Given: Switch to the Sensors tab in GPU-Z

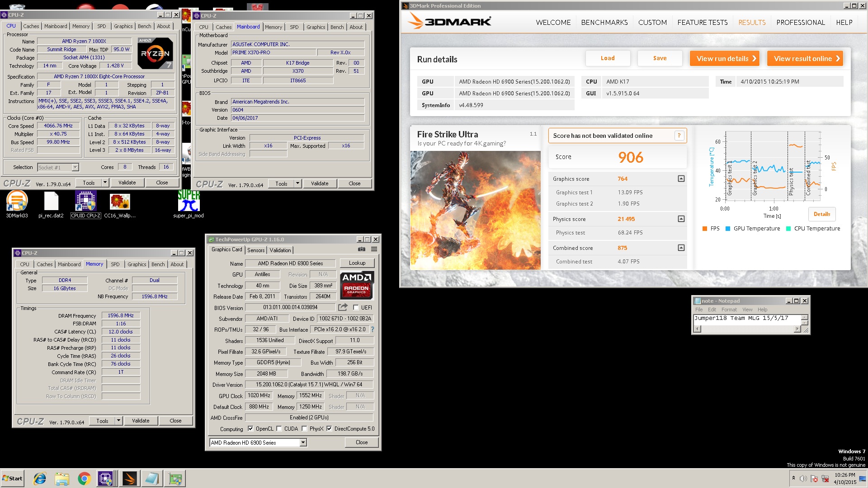Looking at the screenshot, I should pyautogui.click(x=256, y=250).
